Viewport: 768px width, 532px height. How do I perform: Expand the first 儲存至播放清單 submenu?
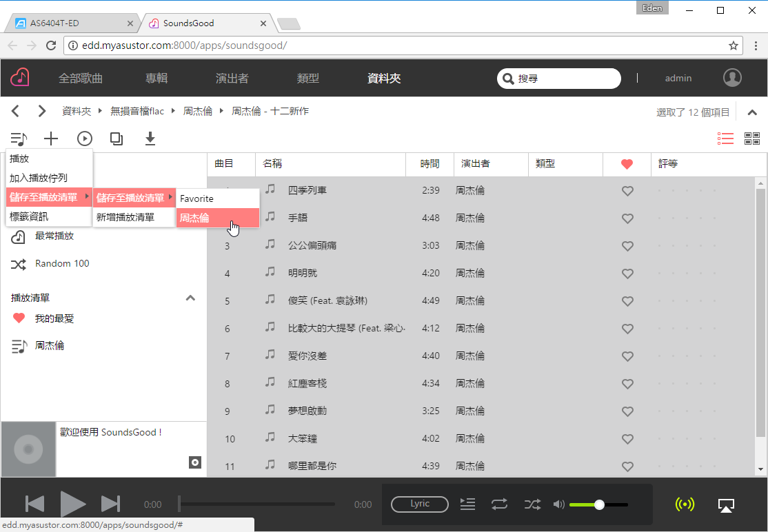coord(49,197)
